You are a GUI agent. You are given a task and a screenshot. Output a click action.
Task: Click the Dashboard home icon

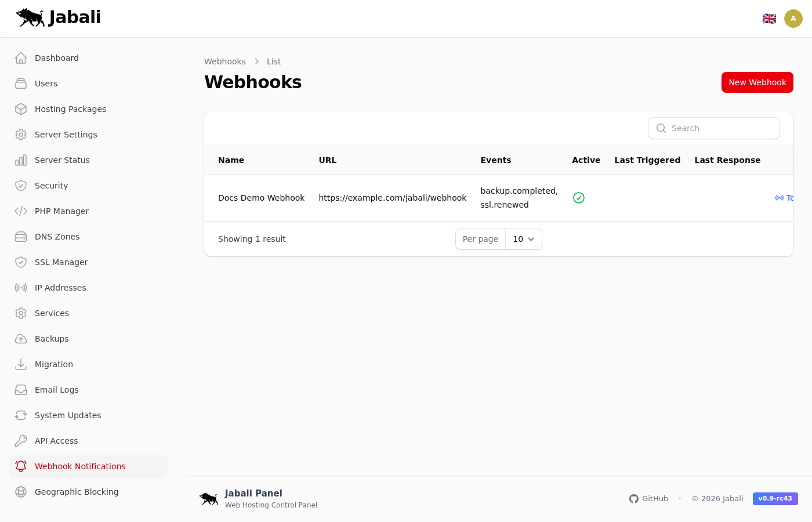pos(21,58)
